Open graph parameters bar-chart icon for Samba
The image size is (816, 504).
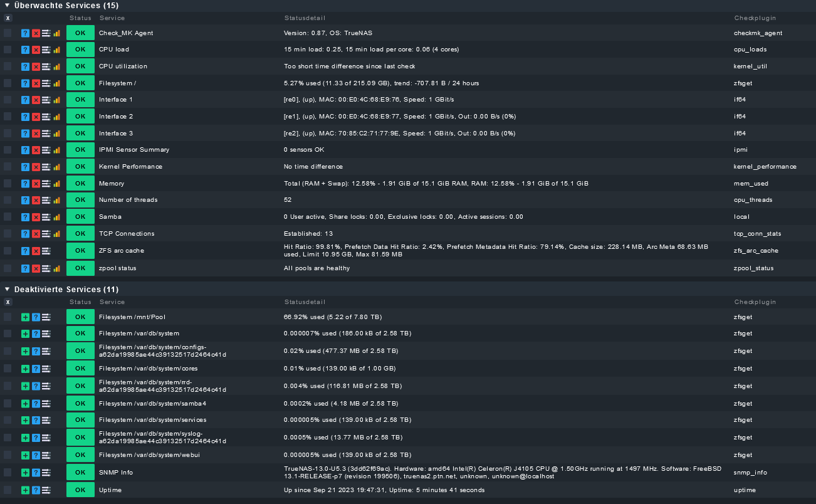click(x=56, y=217)
